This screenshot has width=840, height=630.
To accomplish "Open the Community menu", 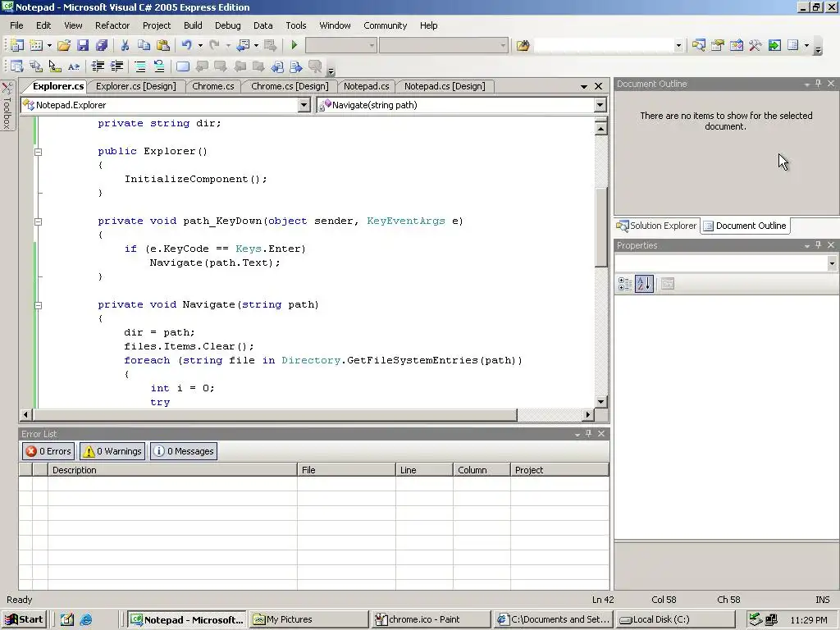I will (x=386, y=25).
